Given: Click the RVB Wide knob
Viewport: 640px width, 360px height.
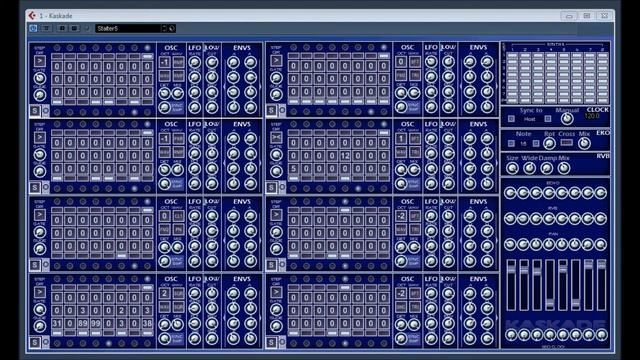Looking at the screenshot, I should coord(529,168).
